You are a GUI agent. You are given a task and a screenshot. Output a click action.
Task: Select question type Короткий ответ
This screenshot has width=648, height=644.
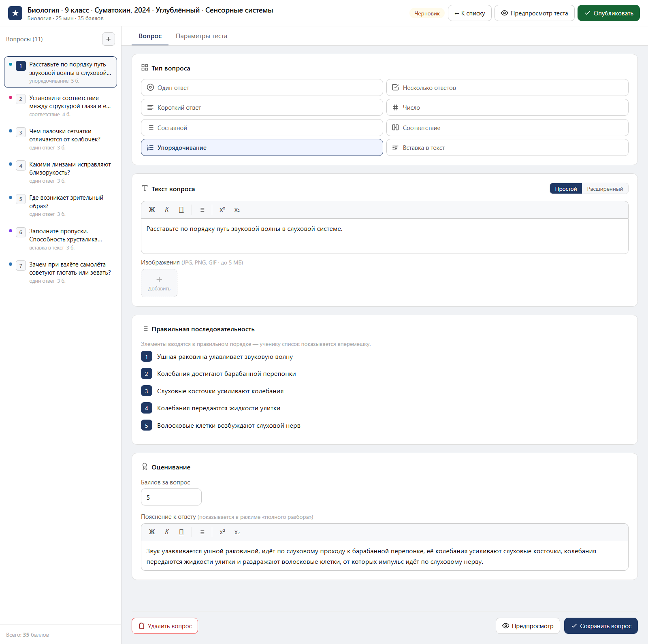click(262, 107)
